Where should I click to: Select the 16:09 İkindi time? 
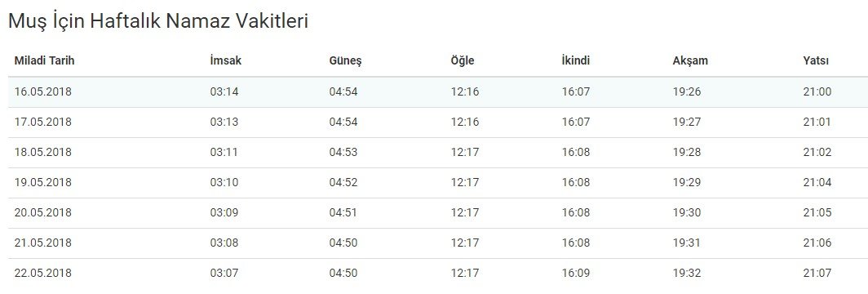tap(576, 273)
